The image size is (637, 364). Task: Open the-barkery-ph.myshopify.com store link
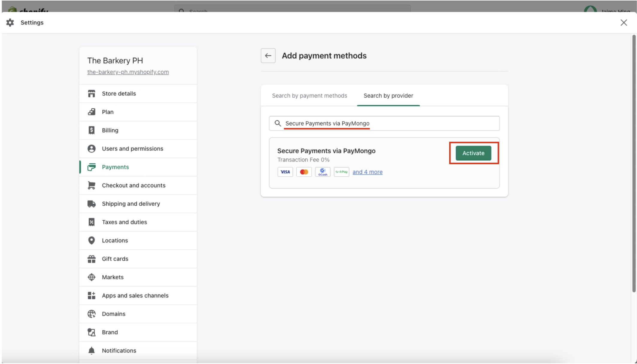click(128, 72)
